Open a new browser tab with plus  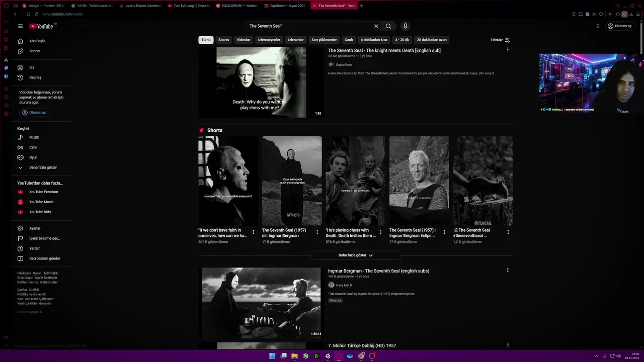(x=361, y=6)
